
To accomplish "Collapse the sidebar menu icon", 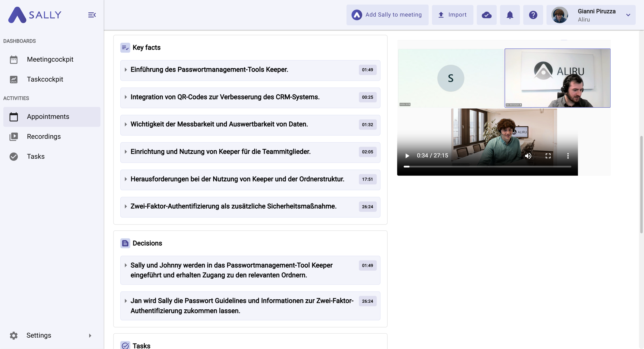I will point(92,15).
